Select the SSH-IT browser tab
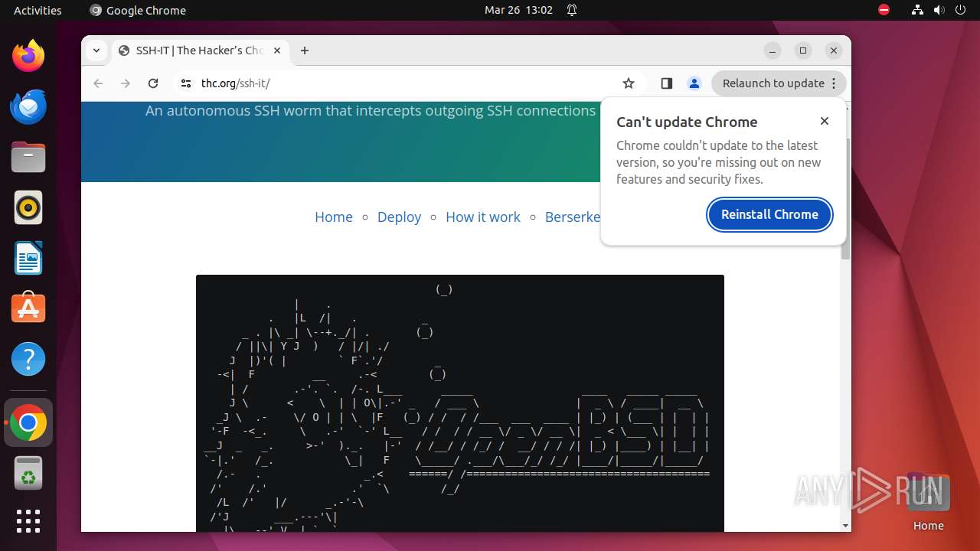The width and height of the screenshot is (980, 551). point(199,51)
